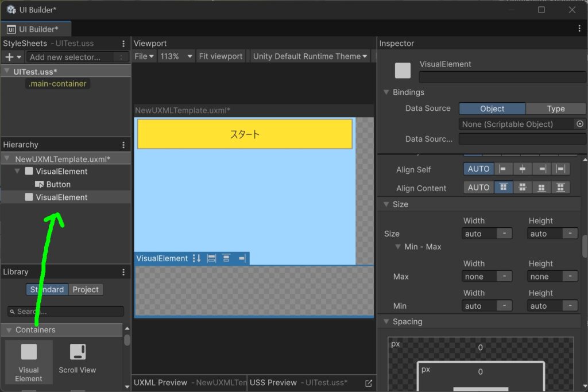Screen dimensions: 588x392
Task: Collapse the first VisualElement in Hierarchy
Action: 17,171
